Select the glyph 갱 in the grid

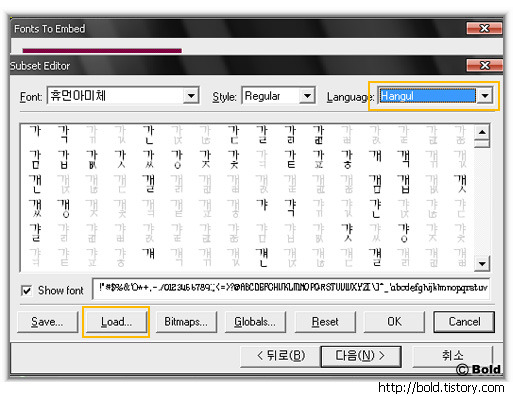coord(64,208)
